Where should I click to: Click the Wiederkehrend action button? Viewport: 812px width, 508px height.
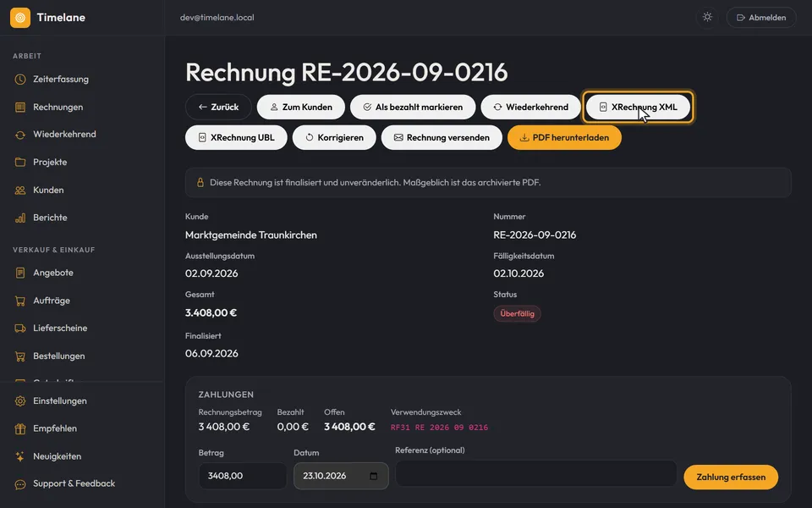pyautogui.click(x=531, y=107)
